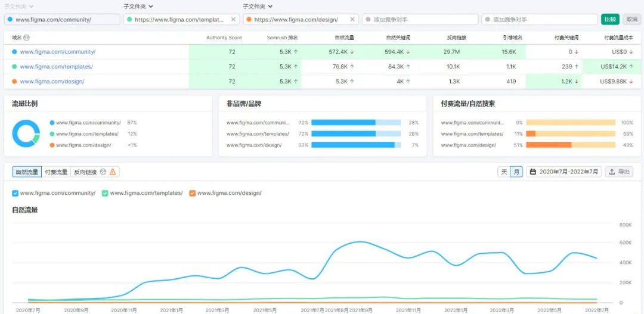The width and height of the screenshot is (644, 314).
Task: Click the first empty 添加竞争对手 input field
Action: pyautogui.click(x=420, y=19)
